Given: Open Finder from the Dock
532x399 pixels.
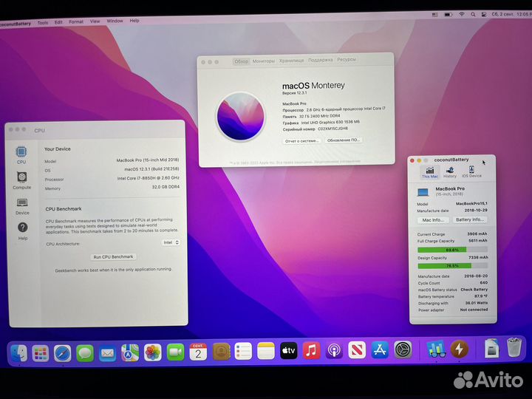Looking at the screenshot, I should pyautogui.click(x=18, y=353).
